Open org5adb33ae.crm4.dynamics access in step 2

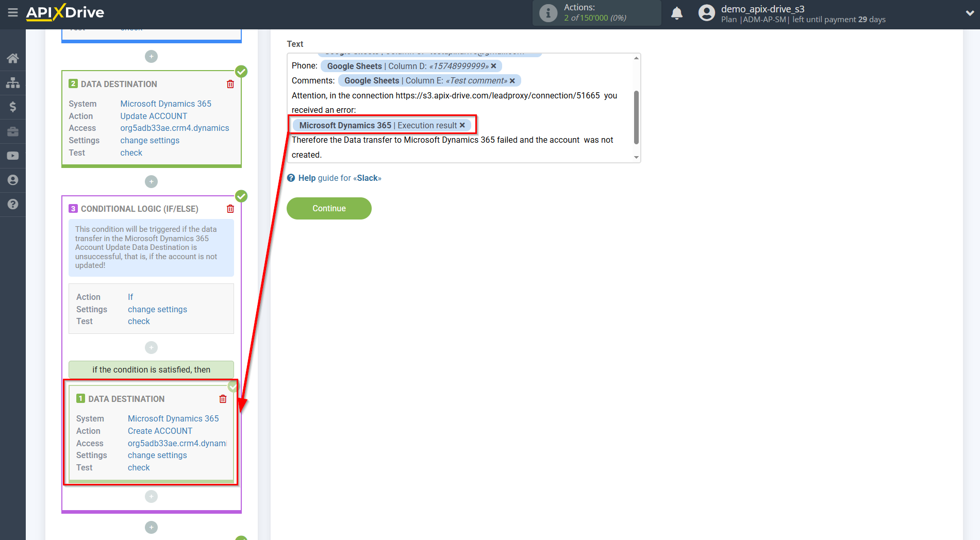(175, 128)
